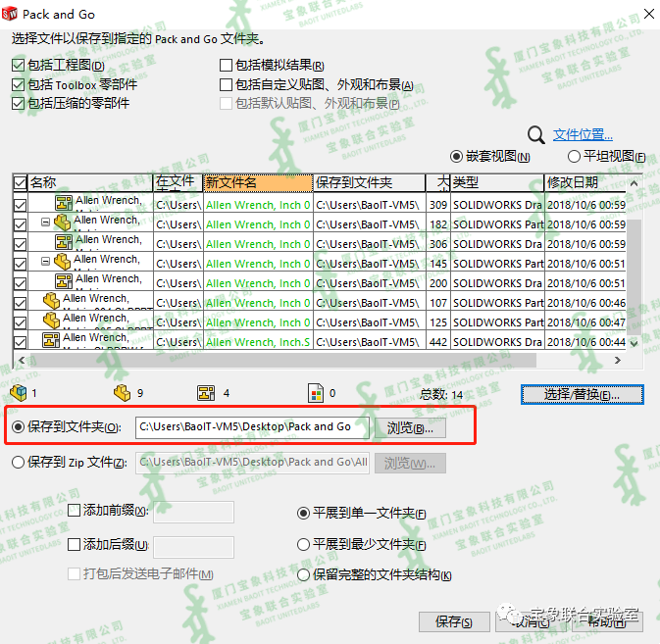The height and width of the screenshot is (644, 660).
Task: Click new file name cell in 309 row
Action: (258, 205)
